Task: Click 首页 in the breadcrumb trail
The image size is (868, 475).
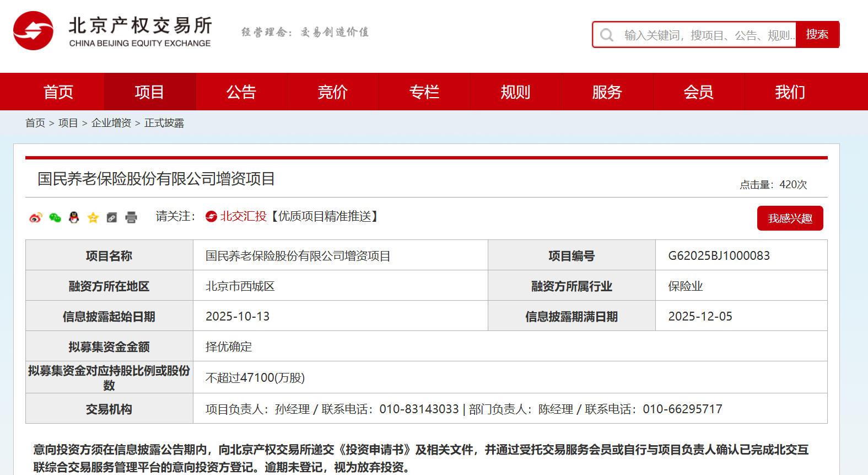Action: pyautogui.click(x=35, y=123)
